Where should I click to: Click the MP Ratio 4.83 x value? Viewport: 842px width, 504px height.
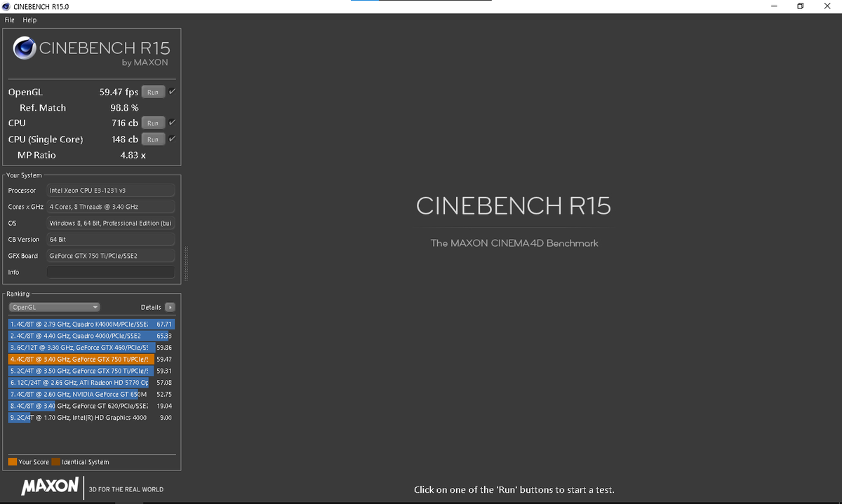[x=133, y=155]
